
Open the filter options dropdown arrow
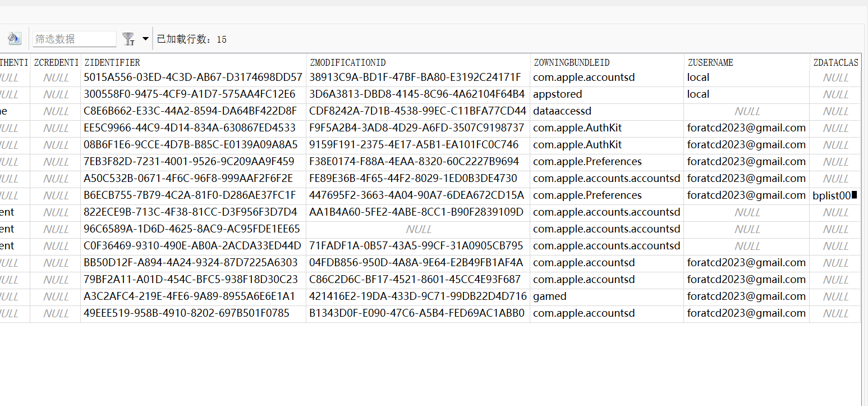point(145,39)
